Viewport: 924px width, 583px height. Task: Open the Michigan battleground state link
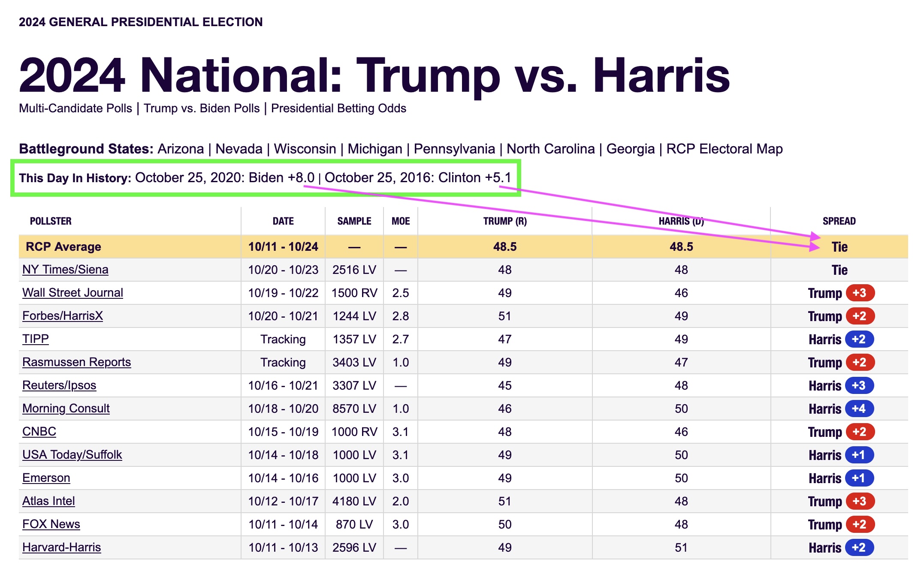coord(375,149)
